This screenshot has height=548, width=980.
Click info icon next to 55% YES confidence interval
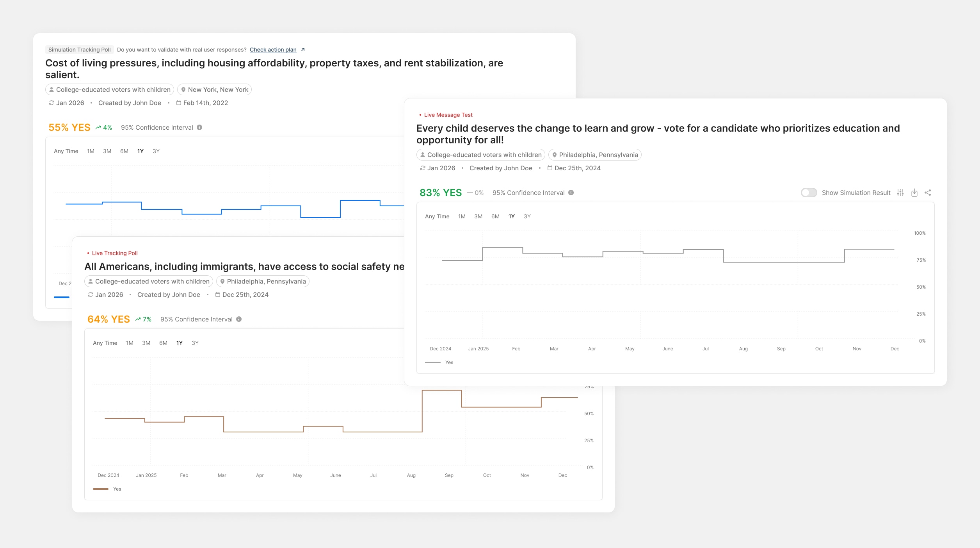click(x=199, y=127)
